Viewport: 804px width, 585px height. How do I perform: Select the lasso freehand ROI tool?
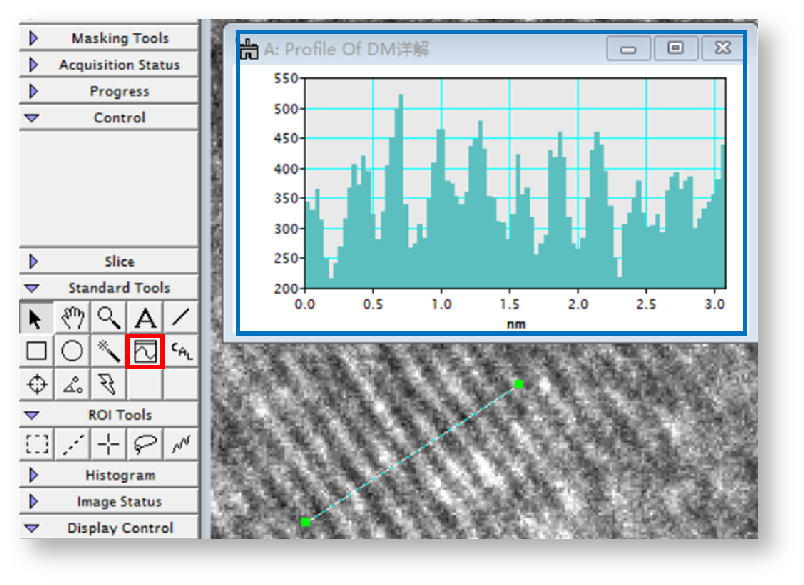click(145, 444)
